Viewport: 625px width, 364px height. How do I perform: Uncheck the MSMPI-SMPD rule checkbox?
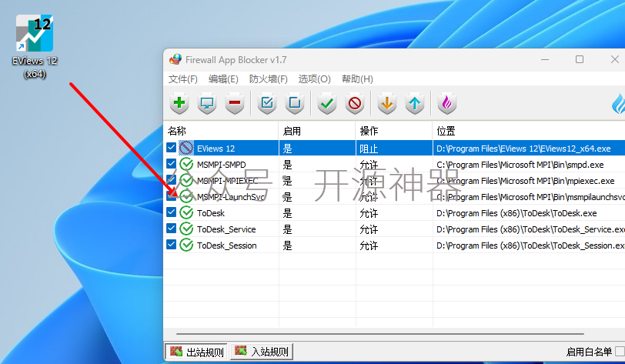pos(172,164)
